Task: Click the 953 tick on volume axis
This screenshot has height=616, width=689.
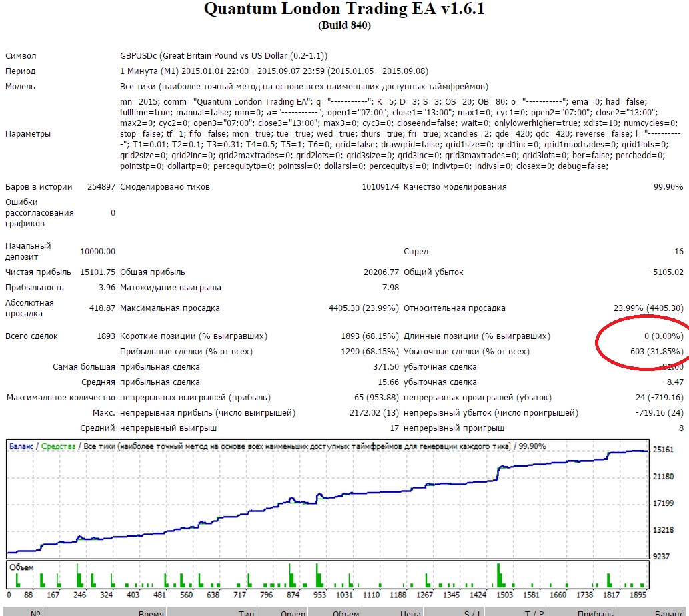Action: point(320,595)
